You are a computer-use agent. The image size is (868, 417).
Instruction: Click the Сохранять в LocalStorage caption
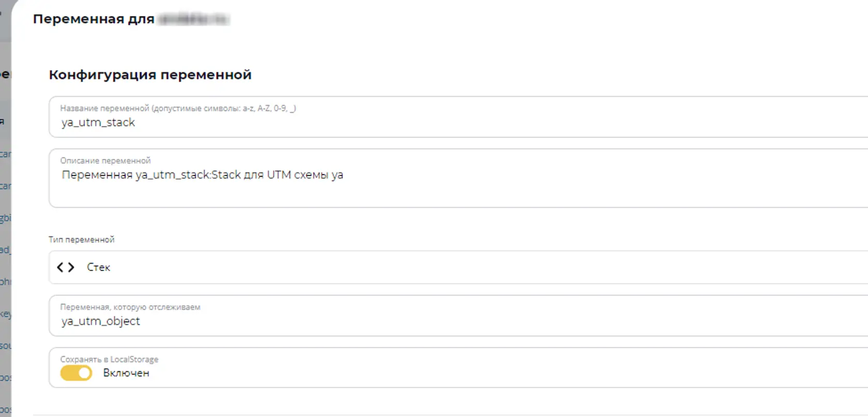click(109, 359)
